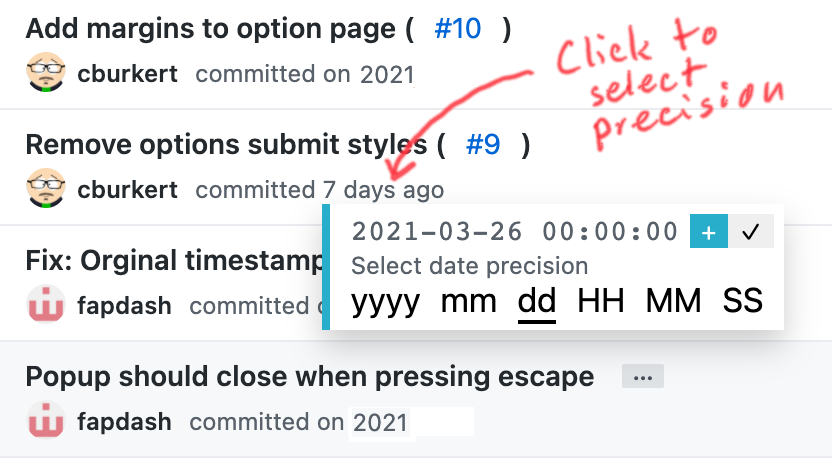The image size is (836, 462).
Task: Select SS seconds precision
Action: point(743,301)
